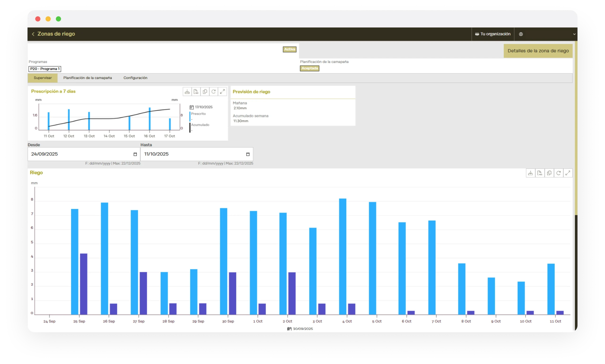
Task: Open the Hasta date calendar picker
Action: click(248, 154)
